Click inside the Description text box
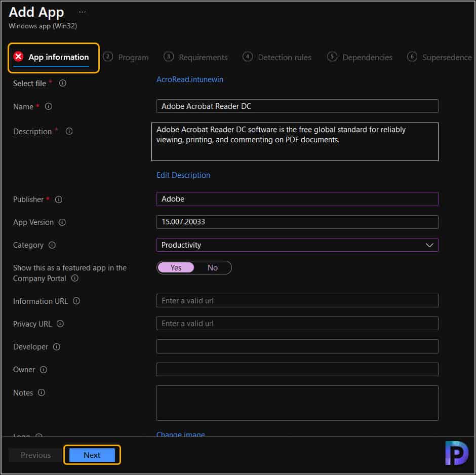The width and height of the screenshot is (476, 475). point(295,142)
